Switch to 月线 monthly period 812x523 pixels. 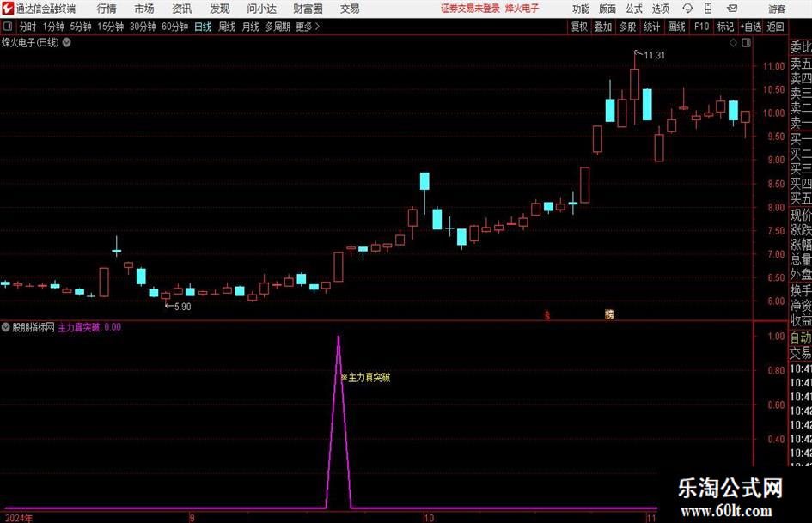point(250,27)
